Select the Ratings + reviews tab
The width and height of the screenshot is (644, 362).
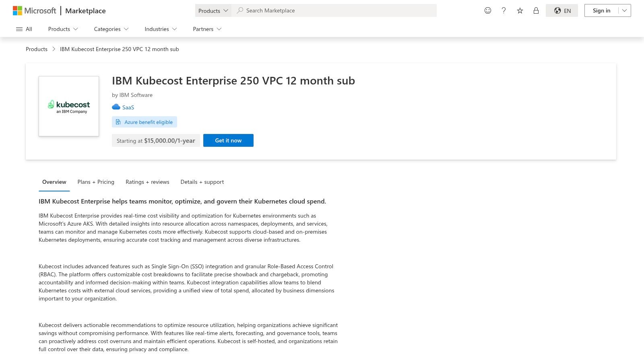pos(147,182)
